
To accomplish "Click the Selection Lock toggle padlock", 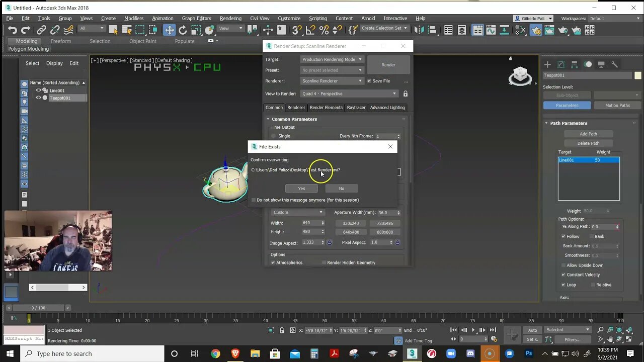I will (282, 330).
